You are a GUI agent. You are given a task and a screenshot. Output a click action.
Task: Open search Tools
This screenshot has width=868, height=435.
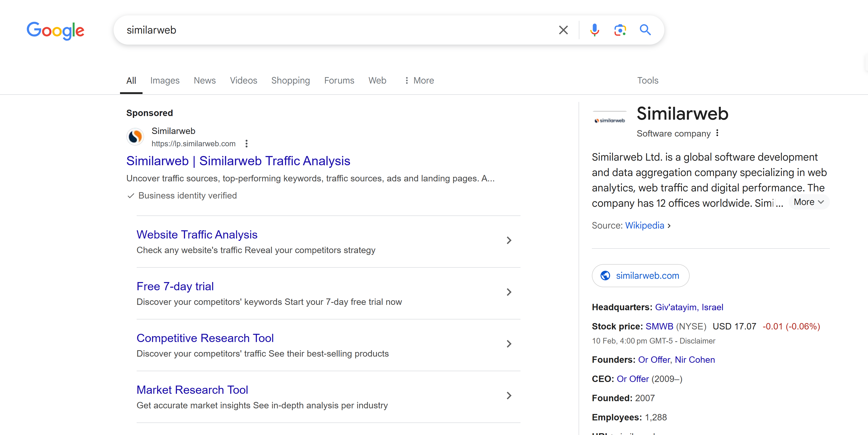pyautogui.click(x=647, y=81)
